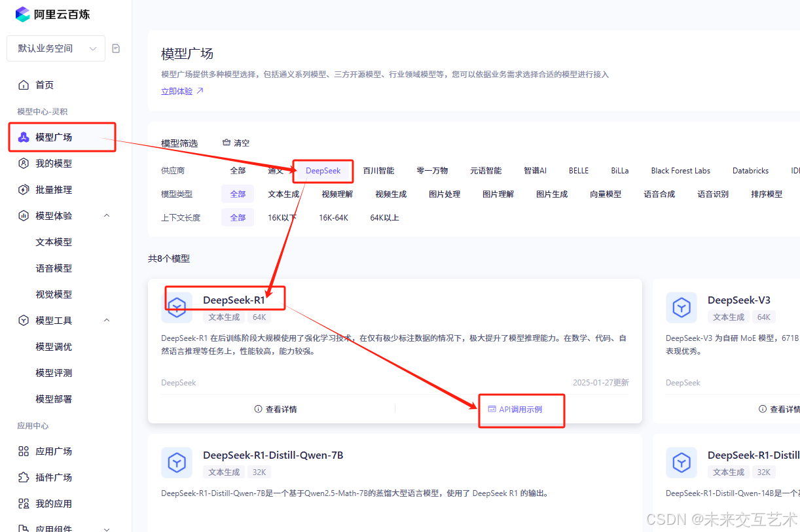Select the 百川智能 provider filter
The width and height of the screenshot is (800, 532).
tap(378, 171)
